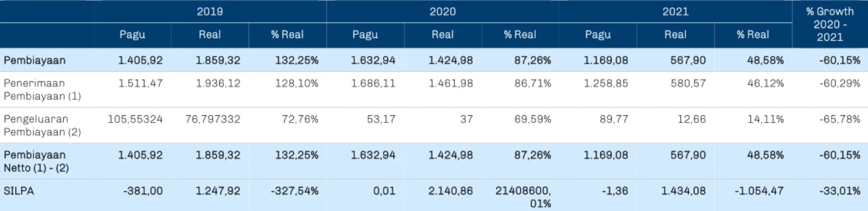The height and width of the screenshot is (211, 868).
Task: Select the SILPA 2019 Pagu value -381,00
Action: (143, 191)
